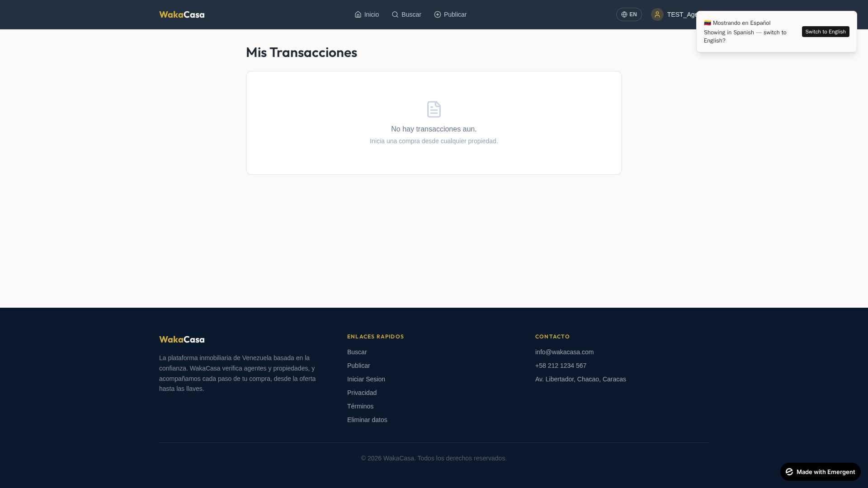Click the Venezuela flag icon in notification
868x488 pixels.
point(708,23)
